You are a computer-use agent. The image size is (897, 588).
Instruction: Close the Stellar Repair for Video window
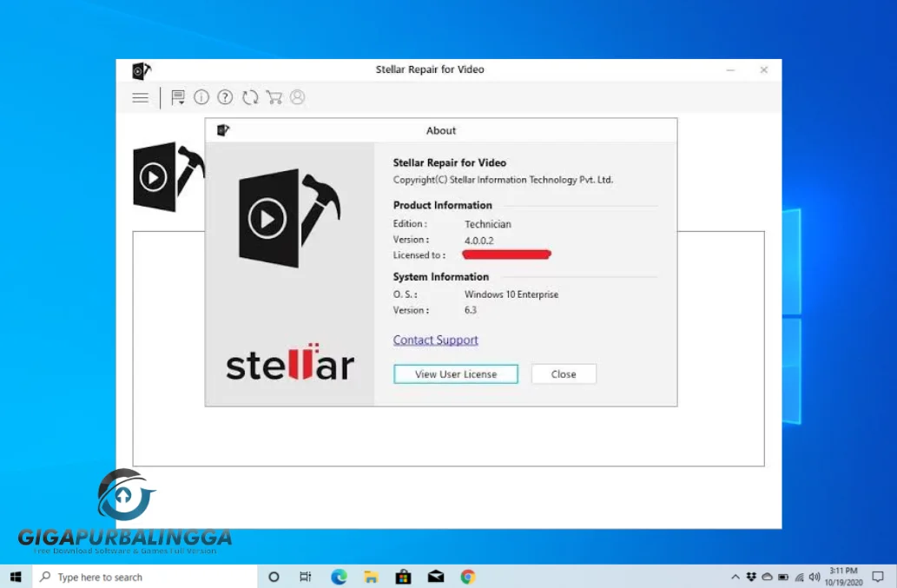click(763, 69)
